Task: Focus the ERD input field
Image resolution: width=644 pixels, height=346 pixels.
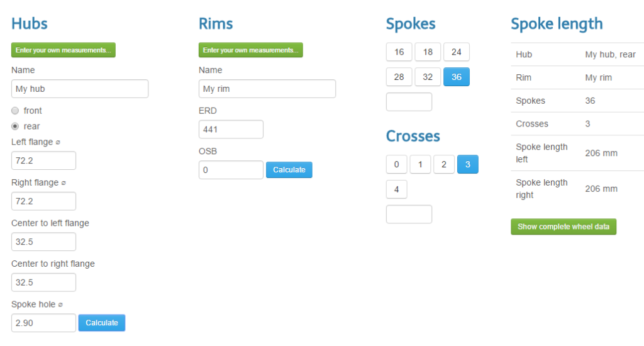Action: [x=231, y=130]
